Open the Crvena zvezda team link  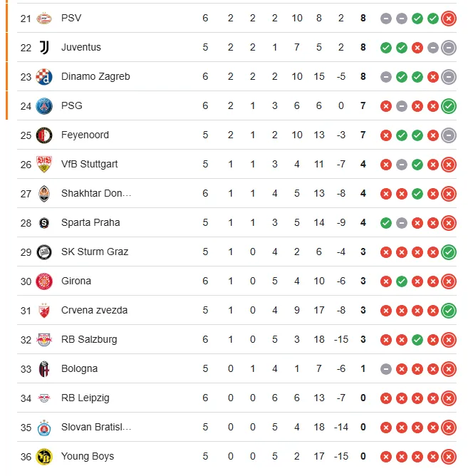pos(94,310)
